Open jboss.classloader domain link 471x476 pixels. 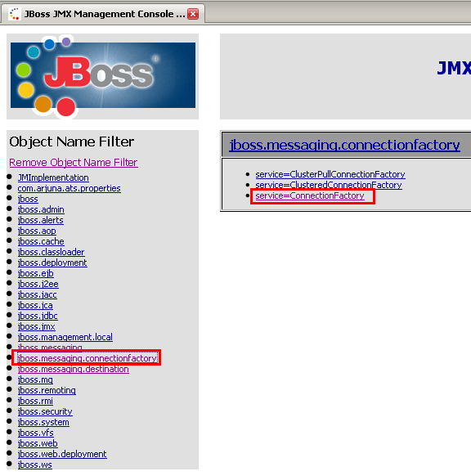click(51, 252)
